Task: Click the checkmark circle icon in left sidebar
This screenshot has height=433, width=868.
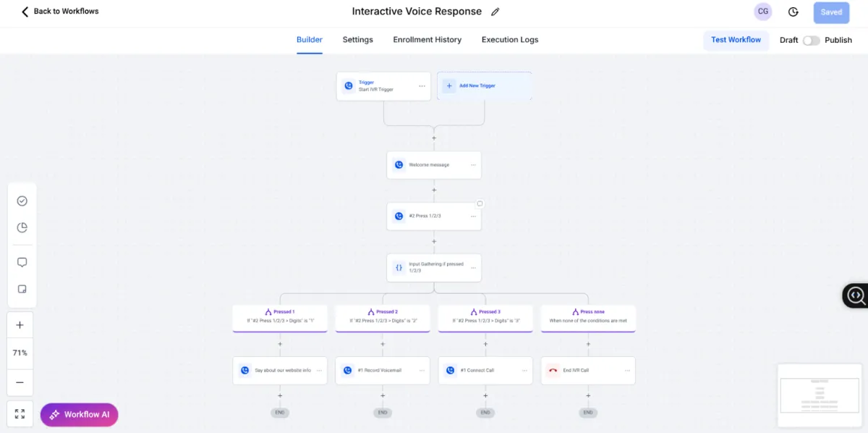Action: [x=22, y=201]
